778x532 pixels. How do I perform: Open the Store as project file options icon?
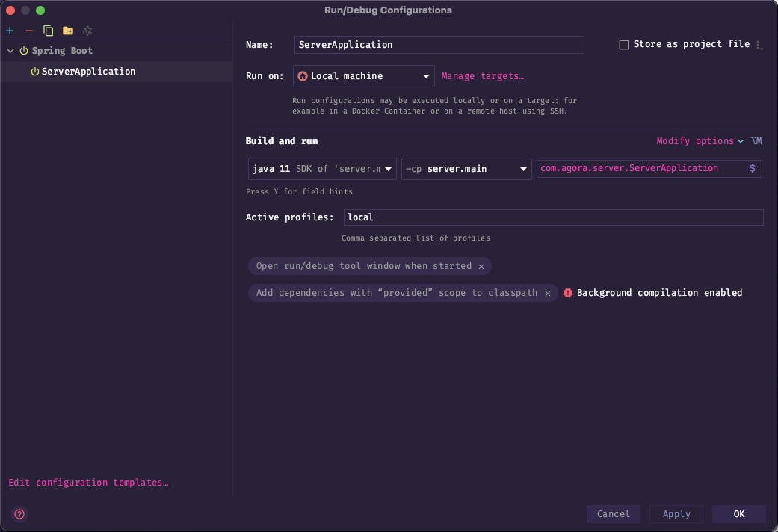[x=759, y=45]
